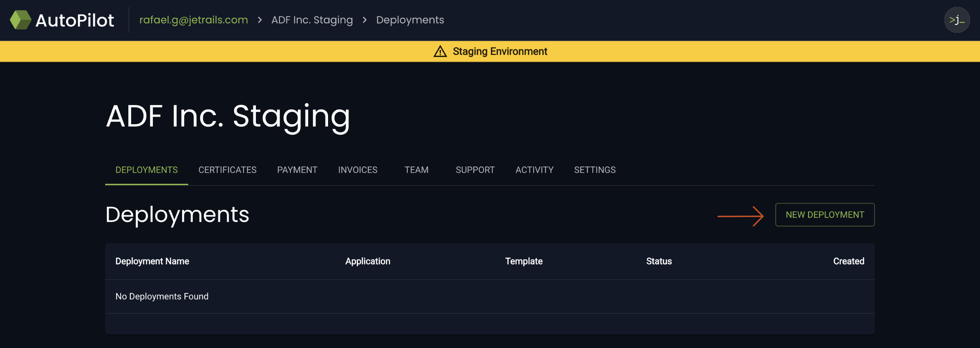Switch to the CERTIFICATES tab
Viewport: 980px width, 348px height.
[227, 170]
